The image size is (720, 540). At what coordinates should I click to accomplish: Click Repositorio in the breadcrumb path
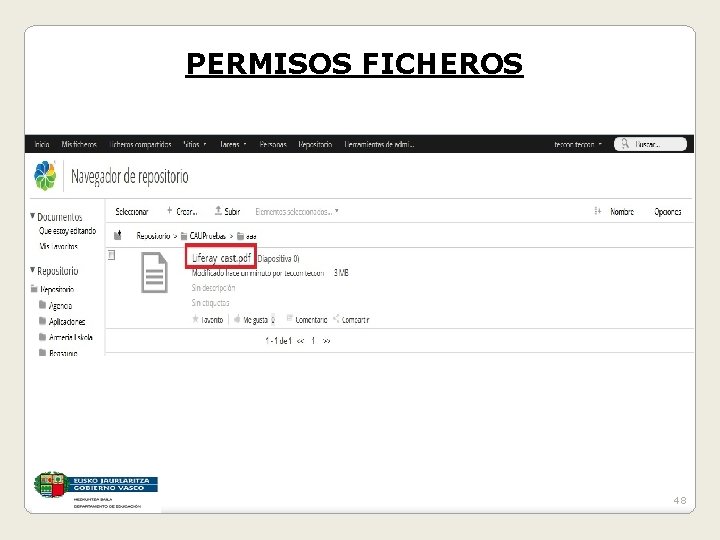[x=153, y=236]
